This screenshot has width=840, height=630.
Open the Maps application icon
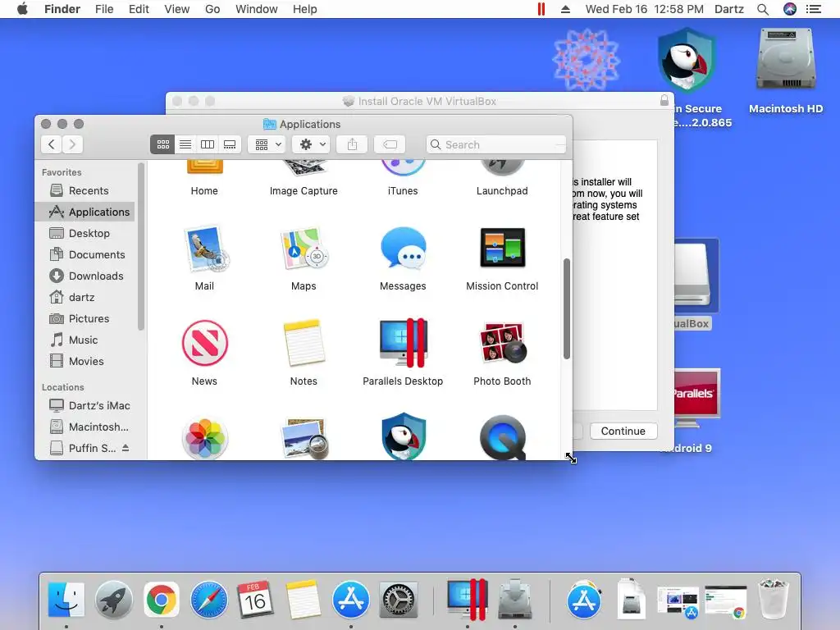point(304,248)
